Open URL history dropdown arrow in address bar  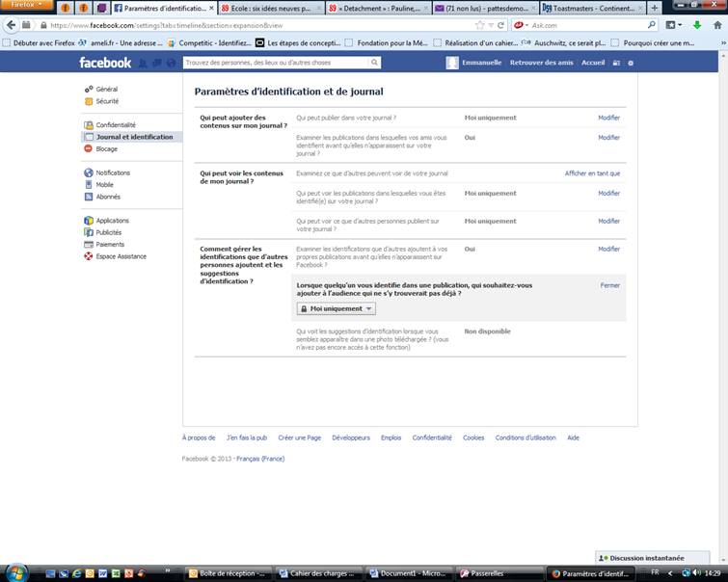point(491,25)
